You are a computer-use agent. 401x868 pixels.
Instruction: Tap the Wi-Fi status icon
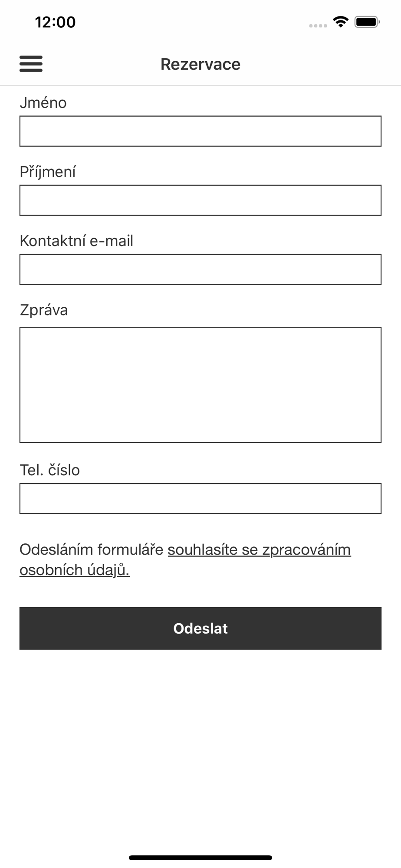[x=341, y=22]
